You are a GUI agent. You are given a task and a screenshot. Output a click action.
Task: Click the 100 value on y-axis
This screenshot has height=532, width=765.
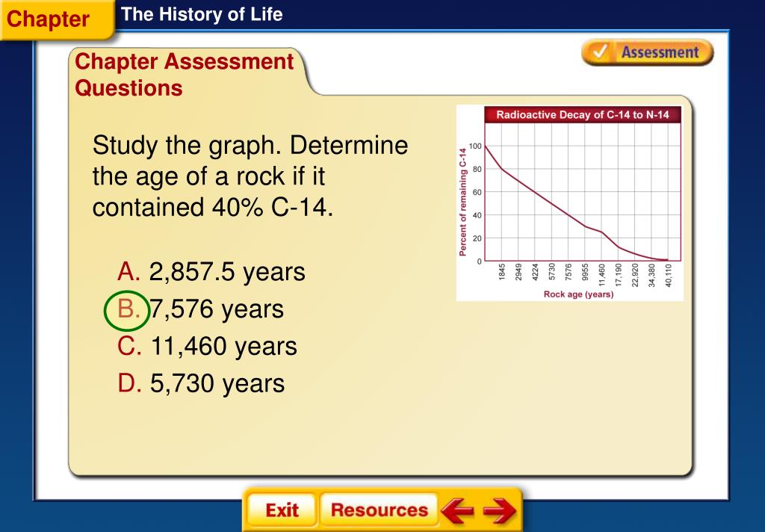pyautogui.click(x=475, y=146)
